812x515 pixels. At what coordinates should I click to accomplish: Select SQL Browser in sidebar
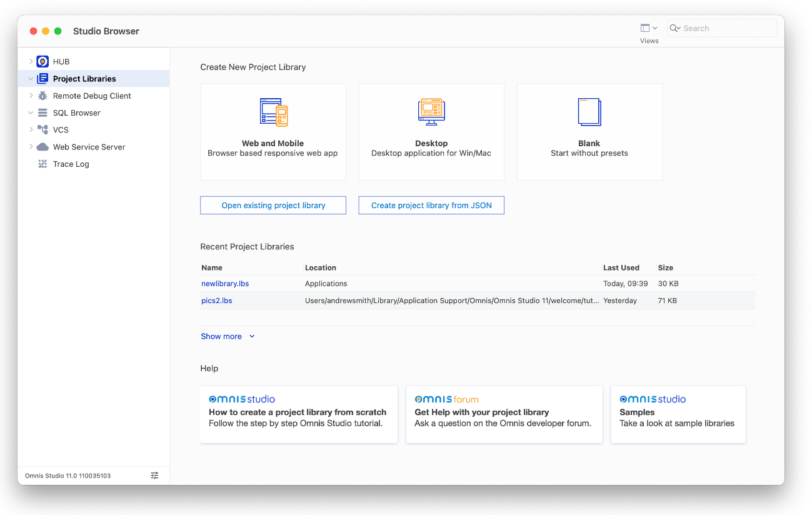click(77, 113)
